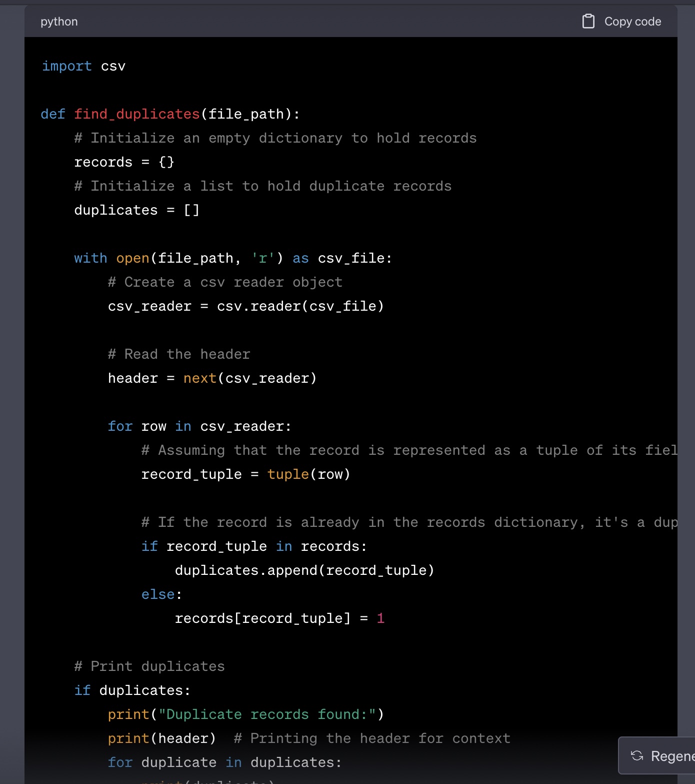
Task: Click the else keyword
Action: (x=158, y=594)
